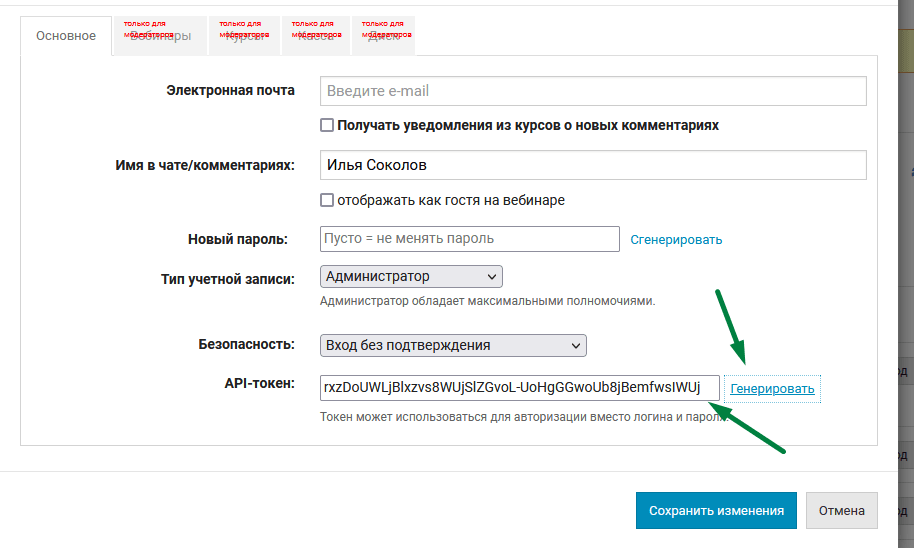This screenshot has width=914, height=548.
Task: Click the API-токен field label
Action: [x=259, y=383]
